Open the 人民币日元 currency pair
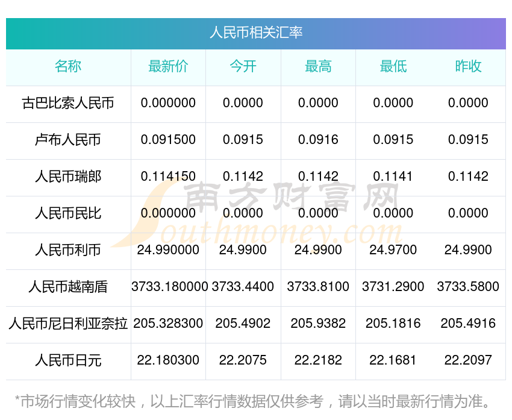 coord(68,360)
